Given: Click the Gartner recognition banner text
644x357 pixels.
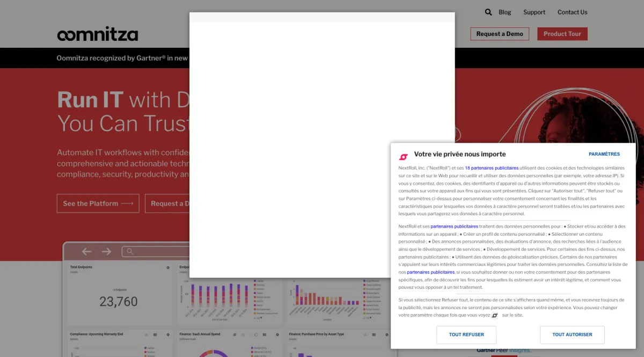Looking at the screenshot, I should coord(122,58).
